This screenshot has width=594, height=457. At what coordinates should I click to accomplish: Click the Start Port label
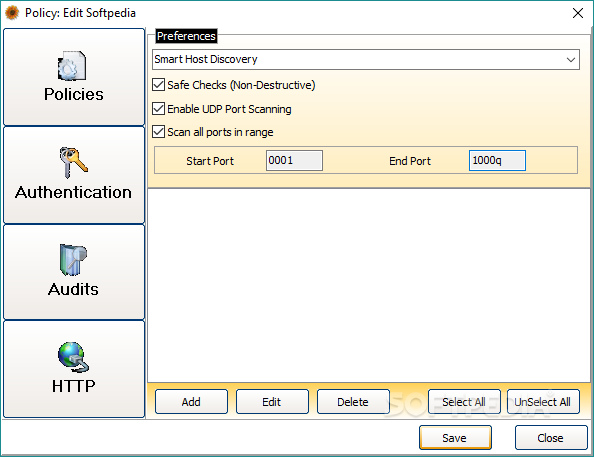point(210,161)
